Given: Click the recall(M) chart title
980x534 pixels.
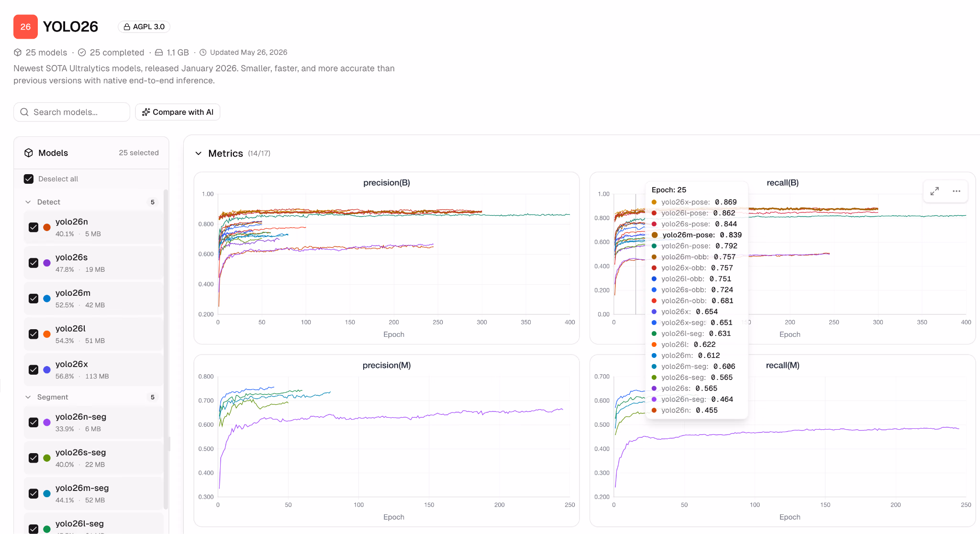Looking at the screenshot, I should click(783, 366).
